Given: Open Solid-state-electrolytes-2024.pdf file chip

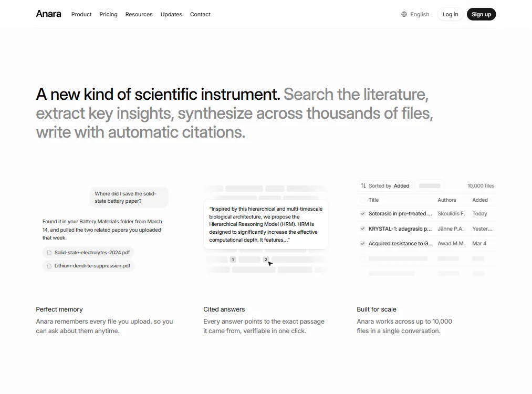Looking at the screenshot, I should [x=89, y=253].
